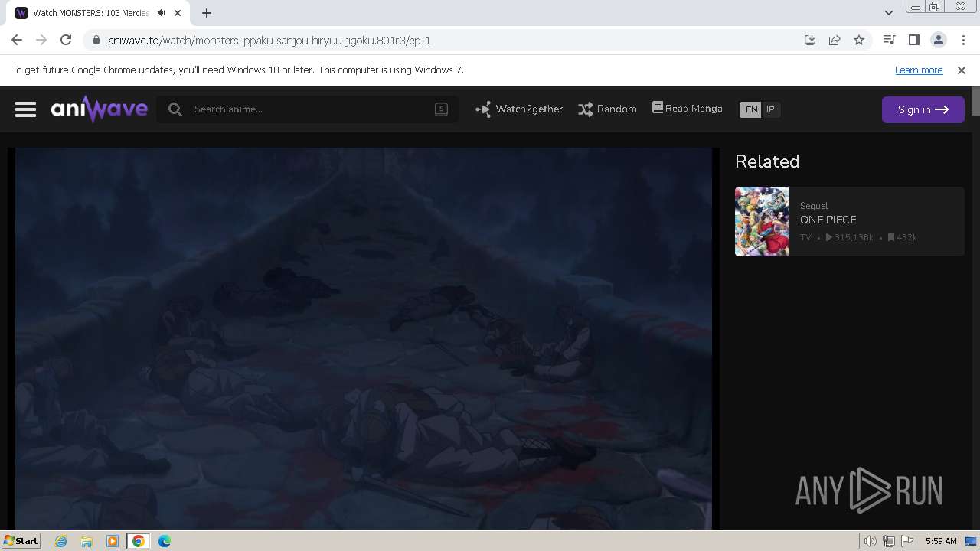980x551 pixels.
Task: Open the ONE PIECE sequel title
Action: 828,220
